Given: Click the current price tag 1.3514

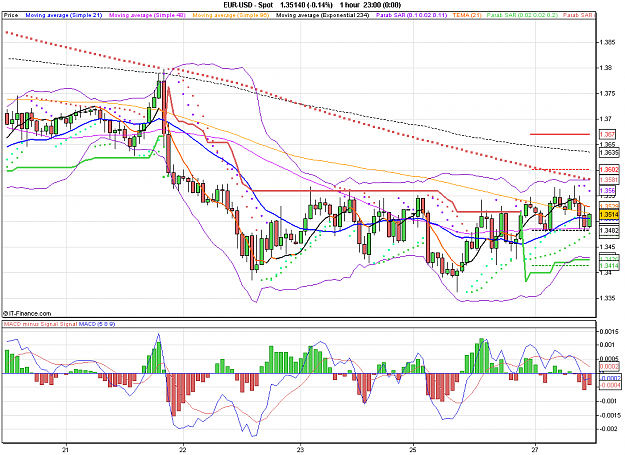Looking at the screenshot, I should coord(609,215).
